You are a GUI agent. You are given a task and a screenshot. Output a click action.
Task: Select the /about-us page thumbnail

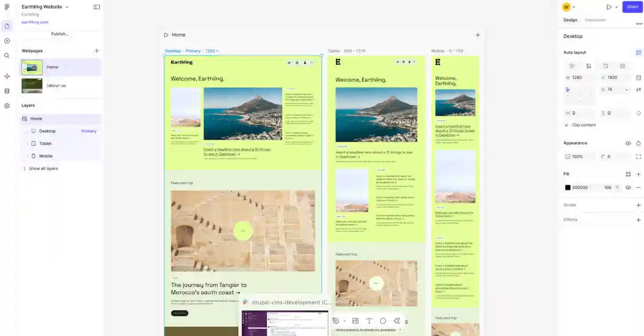[32, 85]
